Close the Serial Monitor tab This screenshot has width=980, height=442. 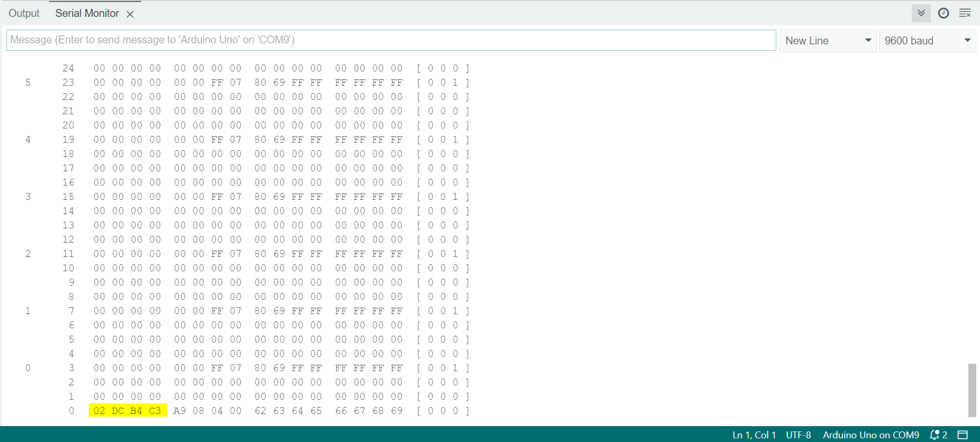pyautogui.click(x=130, y=14)
